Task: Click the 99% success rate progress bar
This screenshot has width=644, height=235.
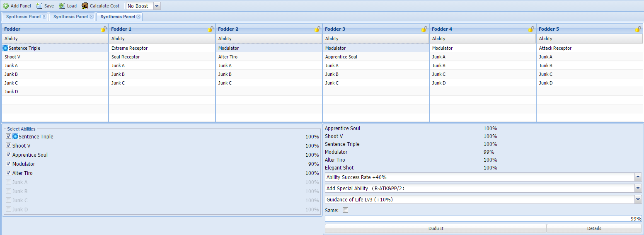Action: [483, 218]
